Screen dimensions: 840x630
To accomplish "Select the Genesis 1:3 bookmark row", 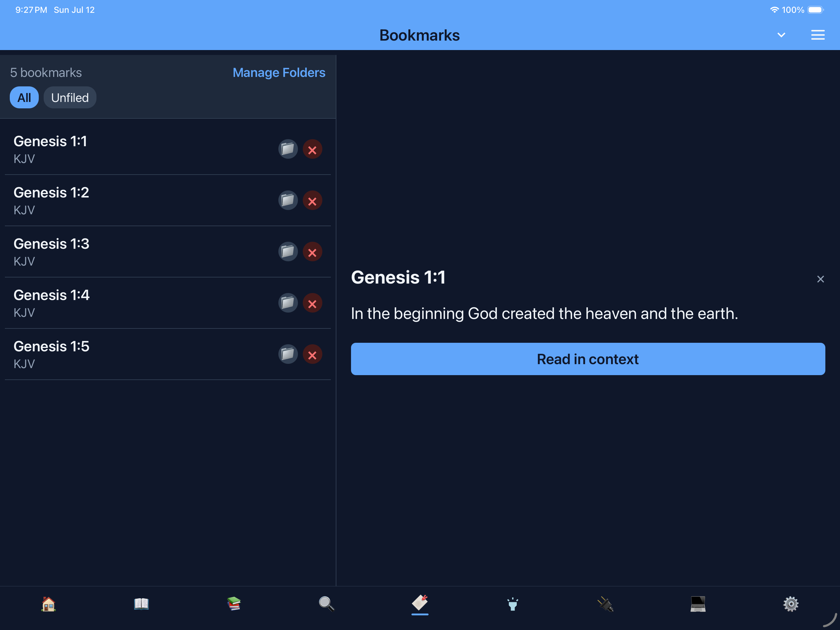I will (x=168, y=252).
